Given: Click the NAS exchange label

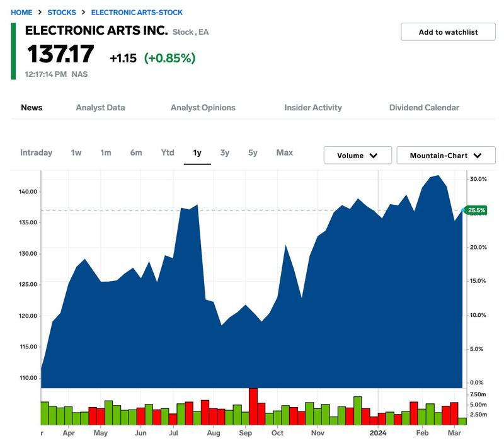Looking at the screenshot, I should click(80, 74).
